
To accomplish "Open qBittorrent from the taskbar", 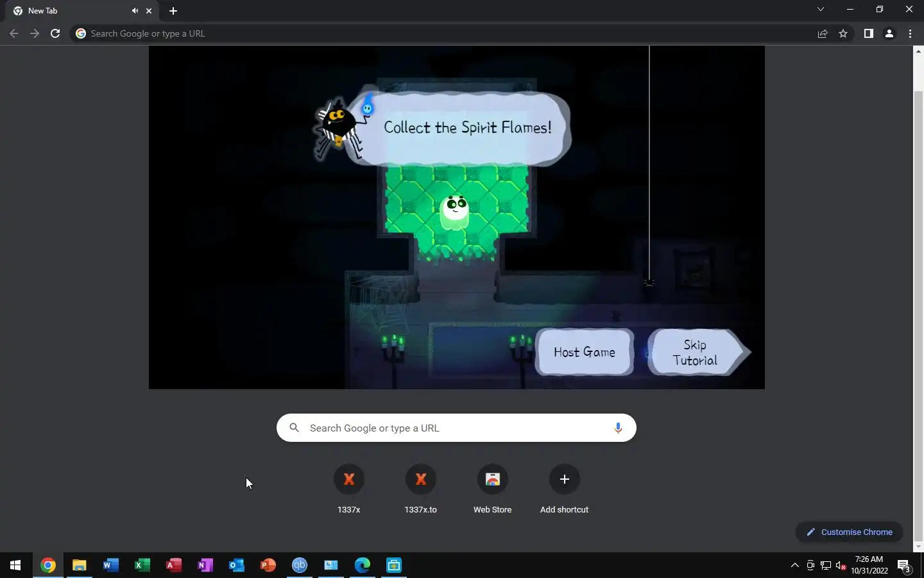I will pyautogui.click(x=300, y=565).
